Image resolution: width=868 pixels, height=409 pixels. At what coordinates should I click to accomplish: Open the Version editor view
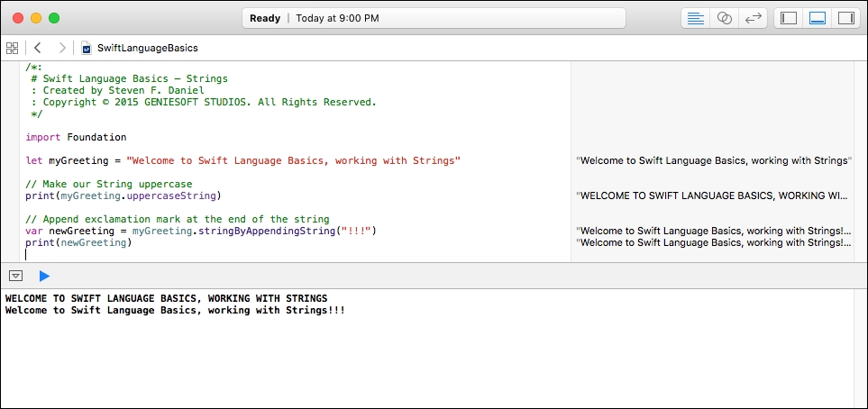pyautogui.click(x=753, y=18)
